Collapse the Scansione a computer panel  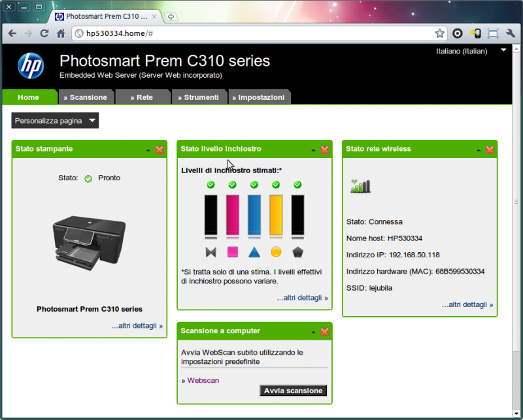(x=313, y=332)
